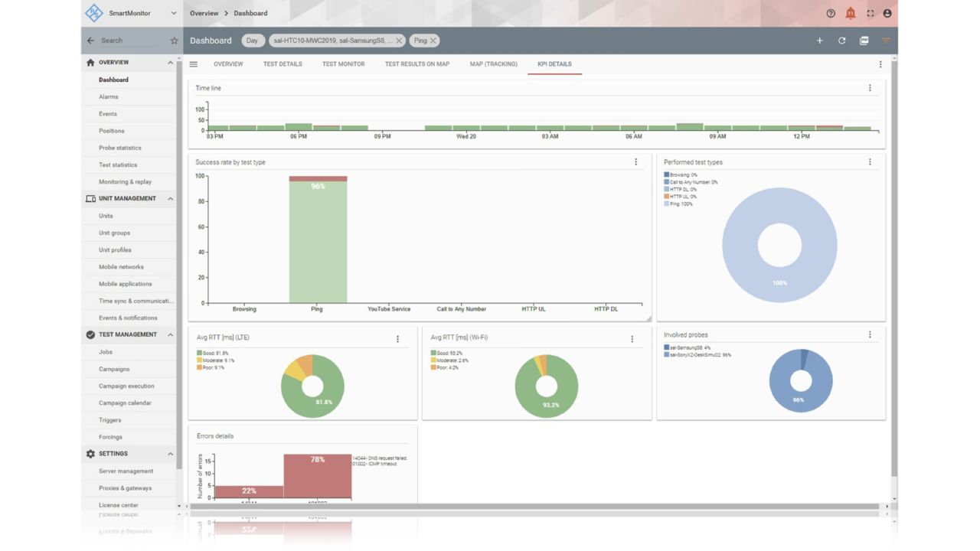Refresh the dashboard with the reload icon
Viewport: 980px width, 551px height.
[x=841, y=41]
